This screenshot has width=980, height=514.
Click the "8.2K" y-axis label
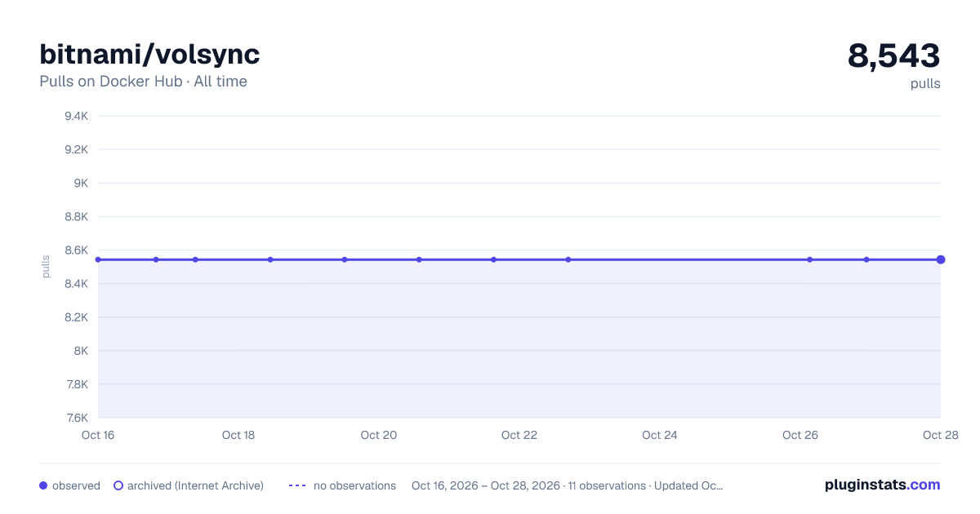76,317
